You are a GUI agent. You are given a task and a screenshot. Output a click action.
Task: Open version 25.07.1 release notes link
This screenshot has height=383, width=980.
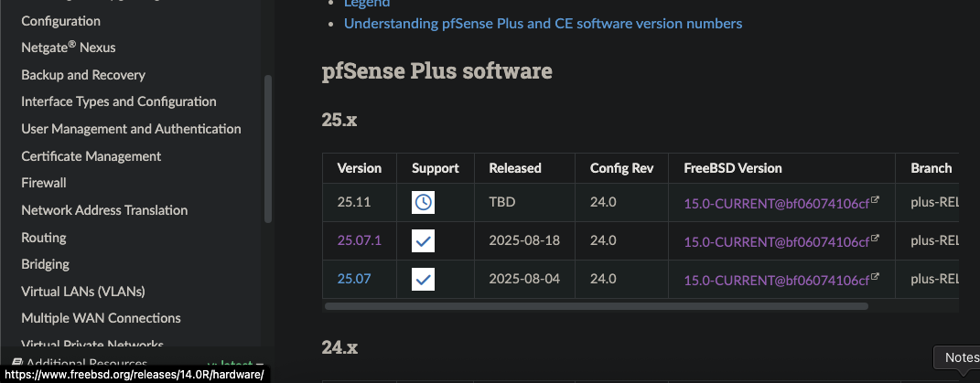click(359, 240)
